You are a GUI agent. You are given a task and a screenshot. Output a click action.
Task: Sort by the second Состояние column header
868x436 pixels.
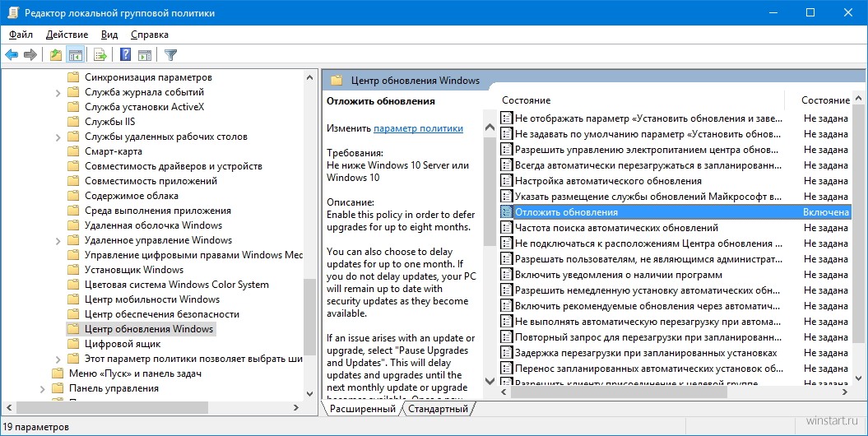(x=825, y=100)
